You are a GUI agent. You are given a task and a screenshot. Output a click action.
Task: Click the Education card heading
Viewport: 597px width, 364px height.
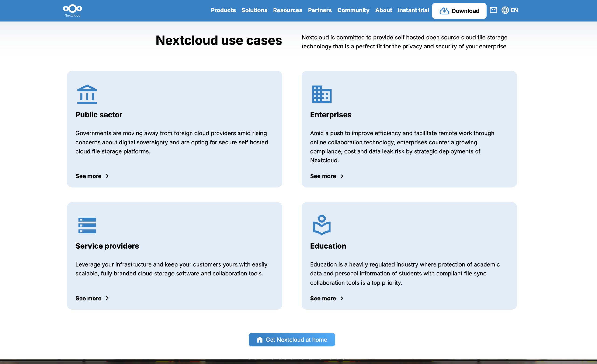328,246
